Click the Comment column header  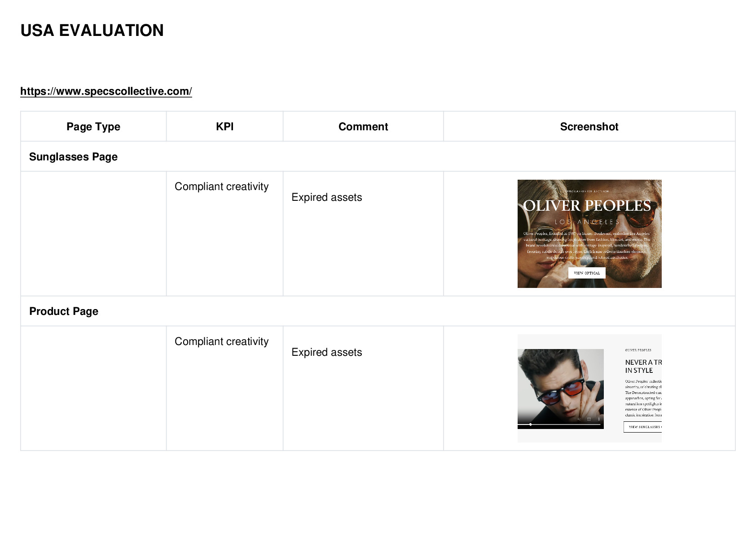pyautogui.click(x=363, y=127)
